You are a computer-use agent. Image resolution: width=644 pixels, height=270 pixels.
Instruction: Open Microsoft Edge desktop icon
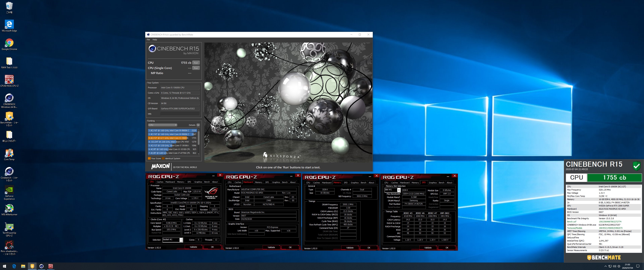pyautogui.click(x=9, y=26)
